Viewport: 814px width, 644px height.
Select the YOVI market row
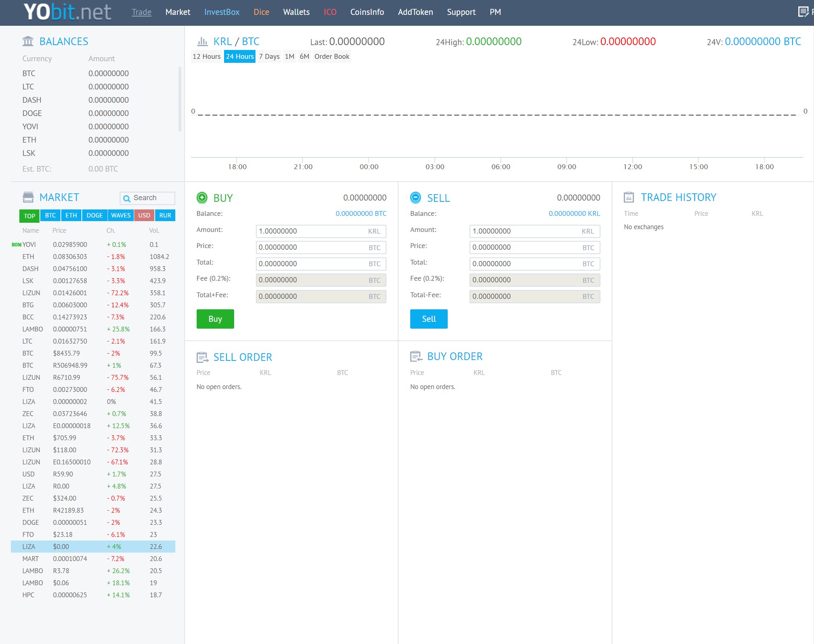(x=93, y=244)
